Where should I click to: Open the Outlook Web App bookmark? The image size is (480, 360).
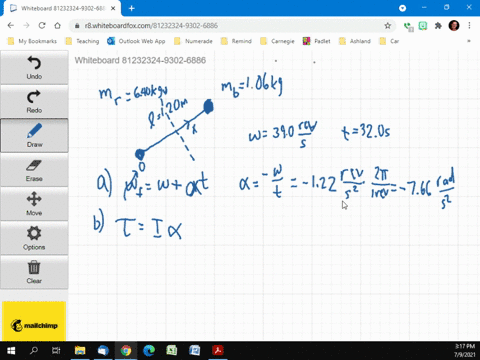(136, 41)
